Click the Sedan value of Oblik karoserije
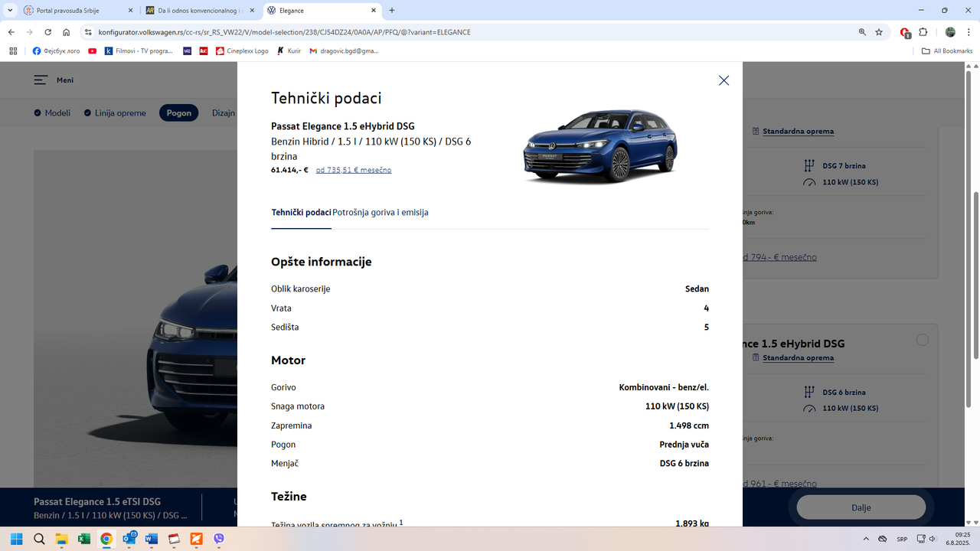Screen dimensions: 980x551 (x=697, y=289)
